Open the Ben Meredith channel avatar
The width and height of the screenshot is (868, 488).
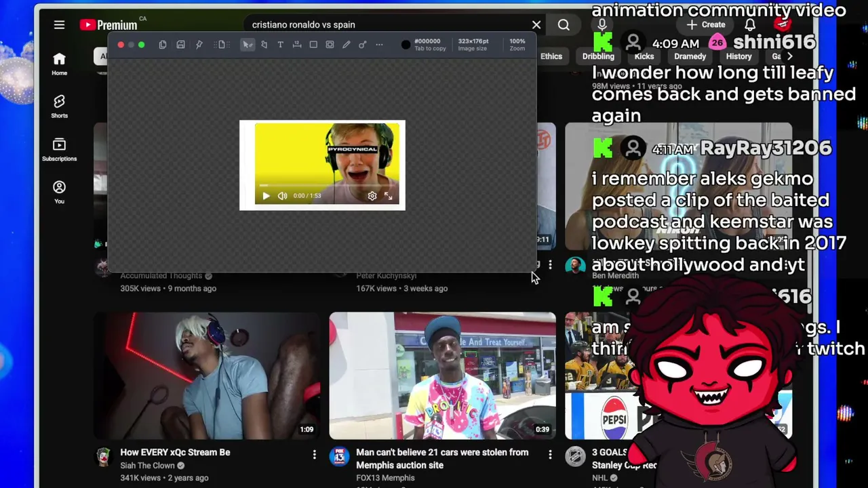(575, 266)
